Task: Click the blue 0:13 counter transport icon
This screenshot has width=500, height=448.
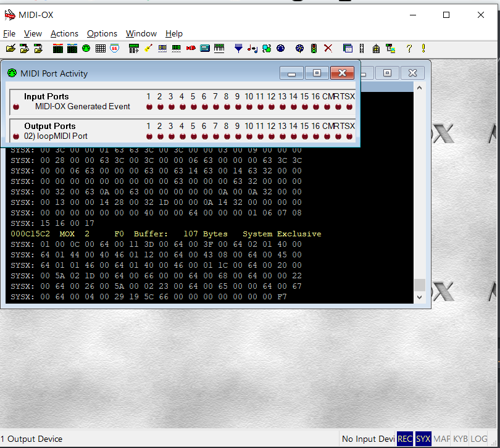Action: pyautogui.click(x=162, y=49)
